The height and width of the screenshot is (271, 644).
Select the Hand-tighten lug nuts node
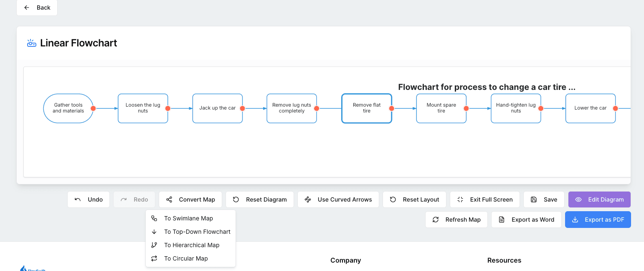tap(516, 108)
